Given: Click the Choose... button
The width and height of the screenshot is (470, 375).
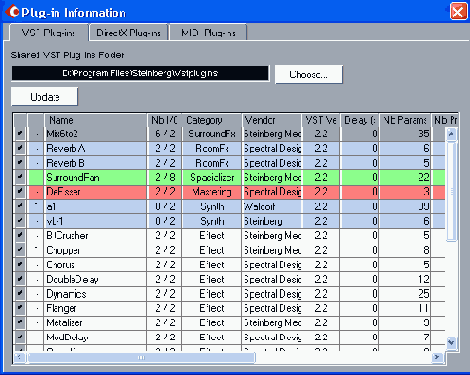Looking at the screenshot, I should [309, 74].
